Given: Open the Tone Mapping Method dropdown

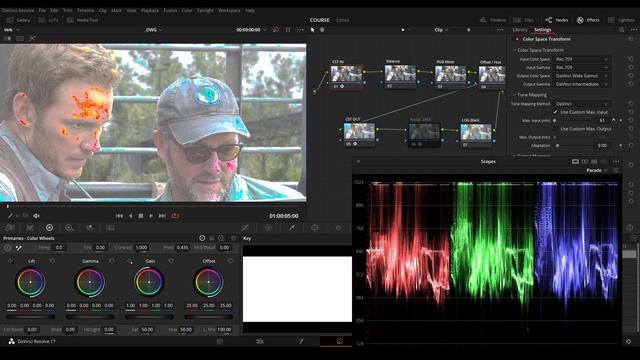Looking at the screenshot, I should (x=582, y=104).
